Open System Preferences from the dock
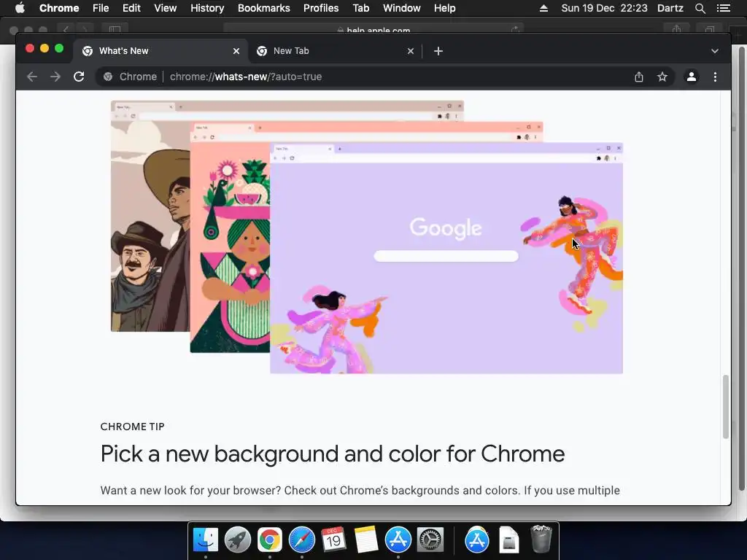Image resolution: width=747 pixels, height=560 pixels. [x=430, y=540]
